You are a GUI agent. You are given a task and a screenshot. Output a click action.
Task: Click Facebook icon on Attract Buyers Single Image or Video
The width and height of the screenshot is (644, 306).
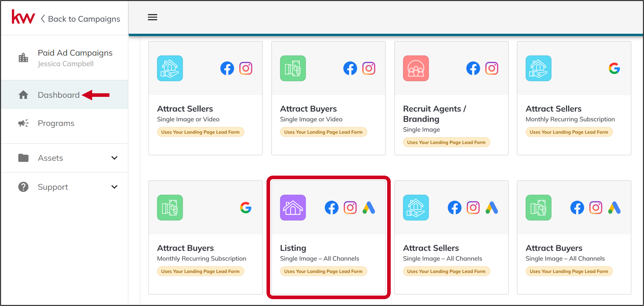[x=350, y=68]
